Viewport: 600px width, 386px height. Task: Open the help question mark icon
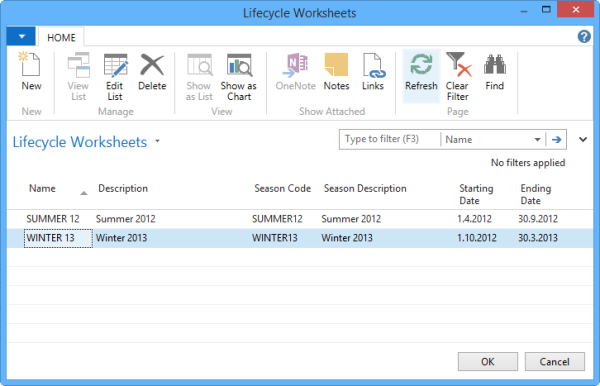pyautogui.click(x=584, y=37)
